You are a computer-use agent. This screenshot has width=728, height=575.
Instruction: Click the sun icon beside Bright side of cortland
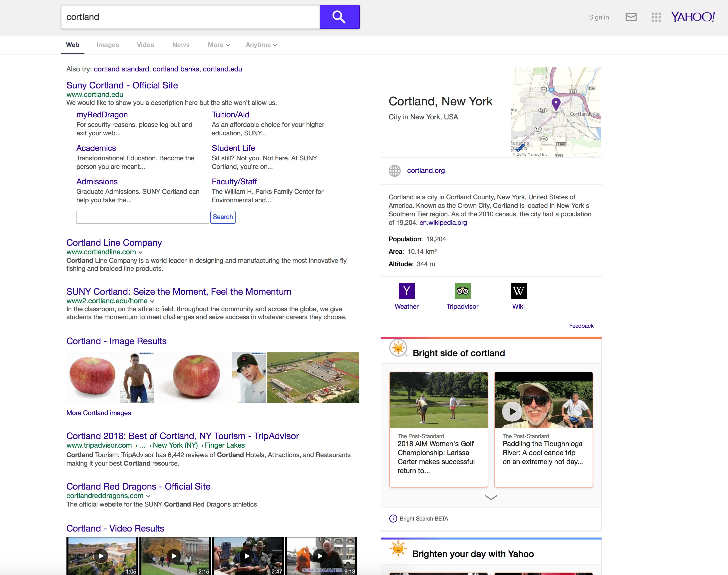pos(398,348)
